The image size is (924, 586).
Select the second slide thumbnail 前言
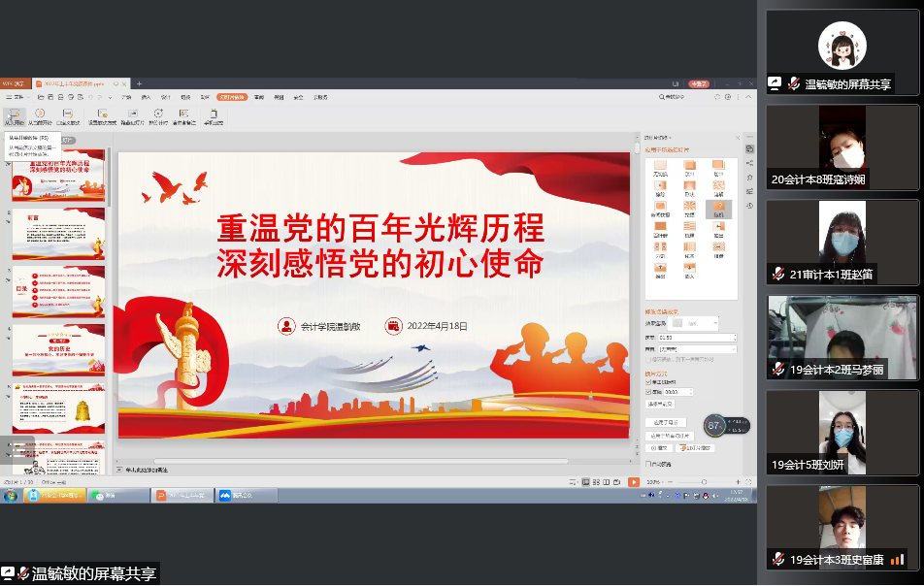[x=58, y=234]
